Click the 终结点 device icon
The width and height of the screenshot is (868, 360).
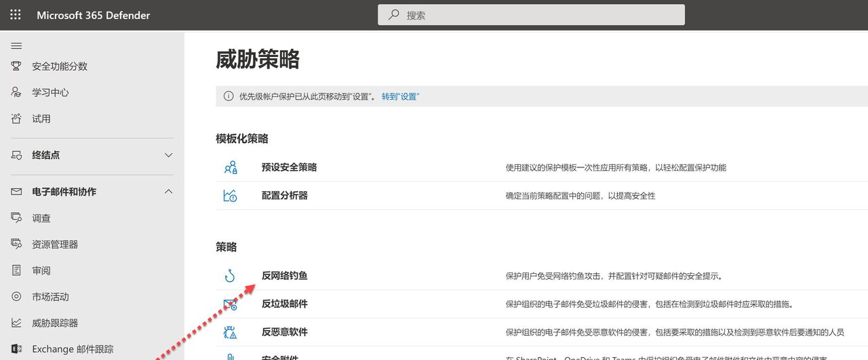coord(16,155)
